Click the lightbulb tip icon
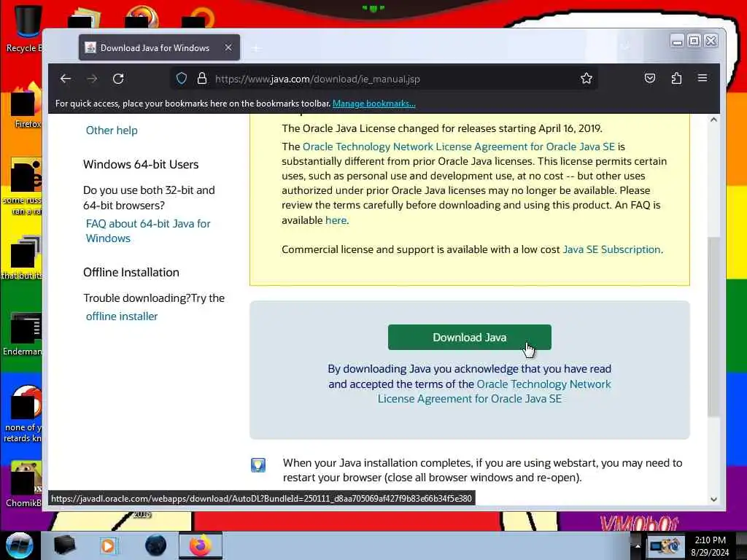Image resolution: width=747 pixels, height=560 pixels. pyautogui.click(x=258, y=464)
